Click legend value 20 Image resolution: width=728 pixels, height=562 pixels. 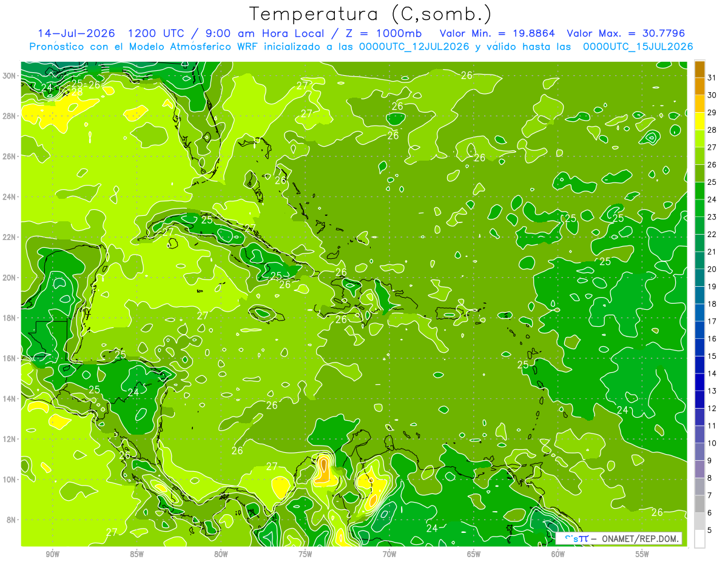click(712, 269)
